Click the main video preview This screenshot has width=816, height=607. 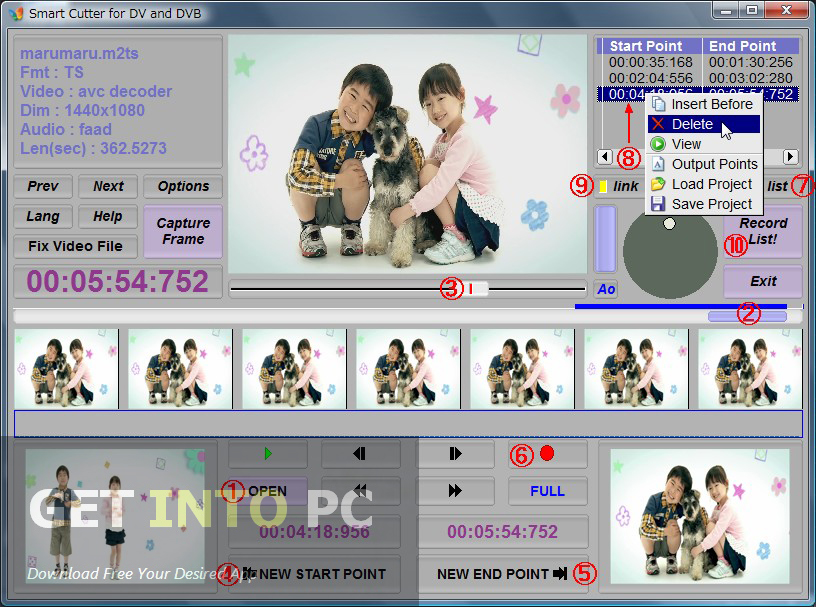coord(407,154)
